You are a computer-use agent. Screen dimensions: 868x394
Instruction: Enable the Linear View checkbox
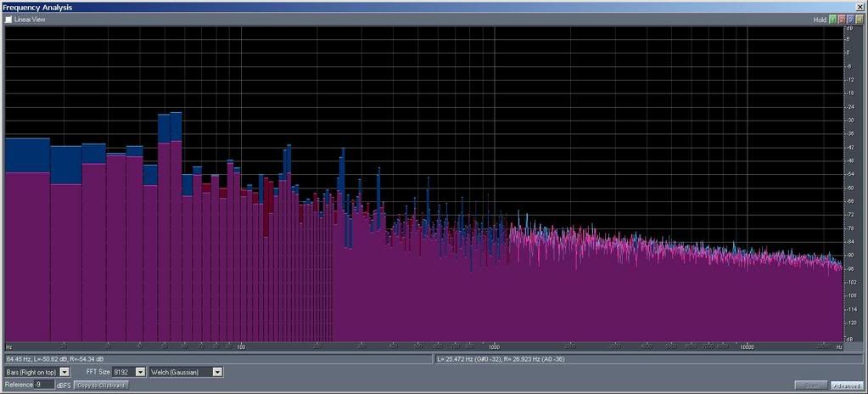[8, 20]
